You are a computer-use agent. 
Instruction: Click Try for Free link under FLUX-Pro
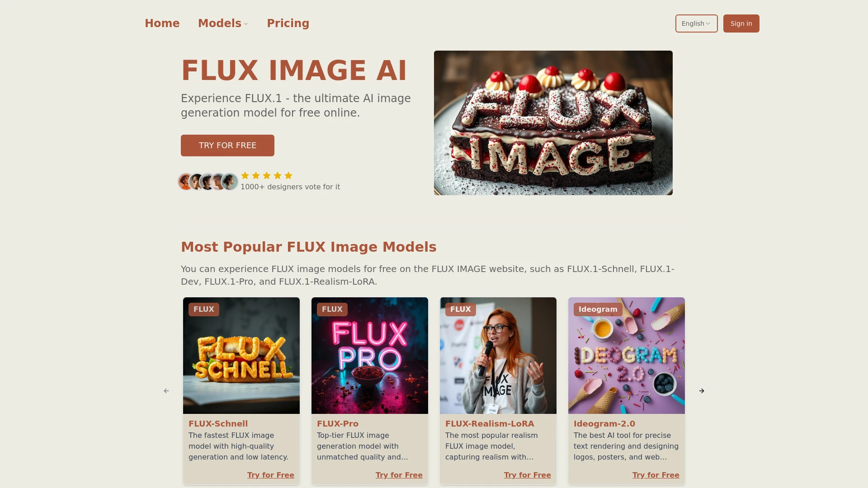coord(399,474)
